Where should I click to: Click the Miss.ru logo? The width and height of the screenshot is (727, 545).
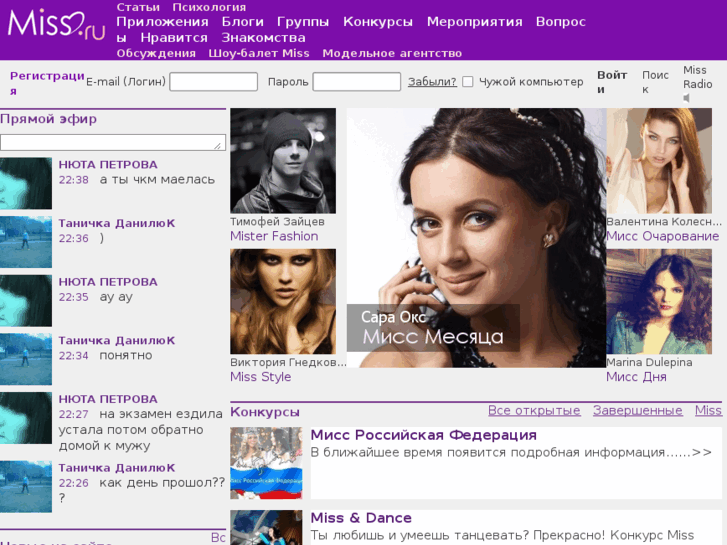tap(56, 22)
